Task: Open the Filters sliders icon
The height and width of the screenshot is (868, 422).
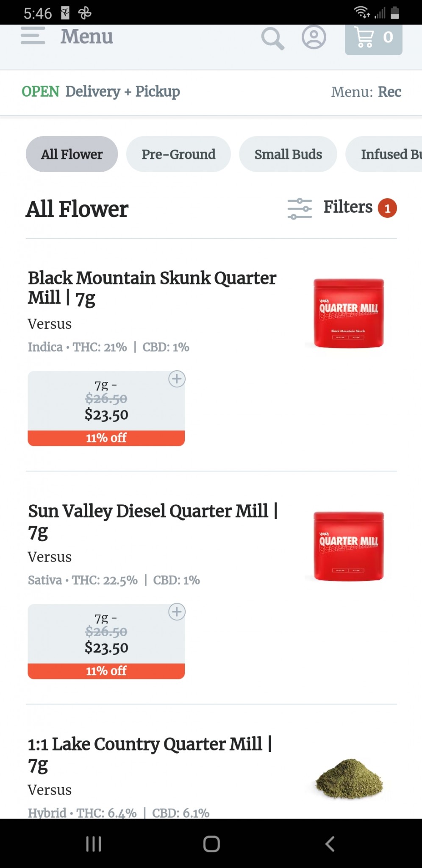Action: (300, 209)
